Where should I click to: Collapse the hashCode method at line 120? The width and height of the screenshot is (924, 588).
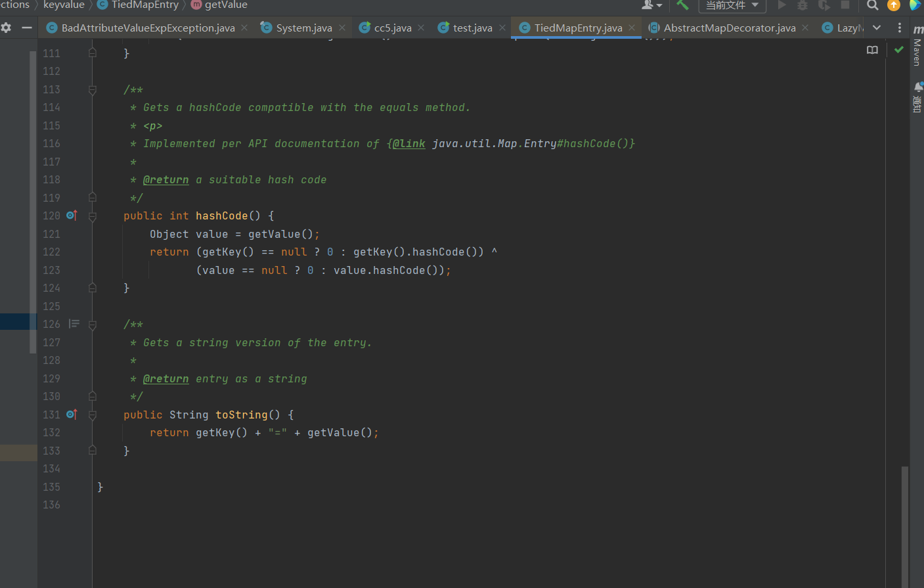coord(93,216)
